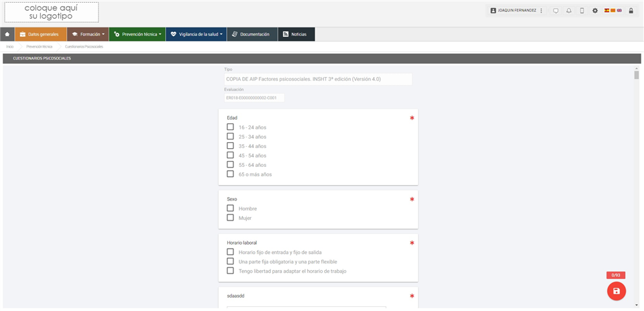Click the RSS icon in Noticias
The width and height of the screenshot is (644, 311).
[x=286, y=34]
